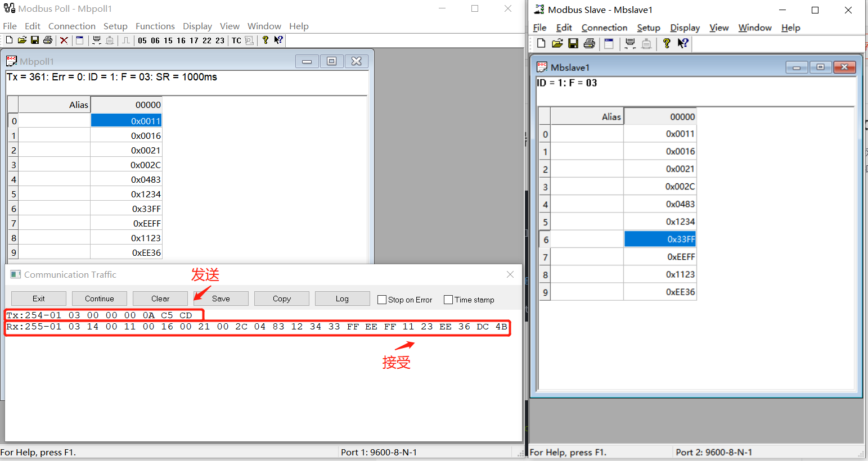Select cell 0xEE36 in Mbpoll1 table
The height and width of the screenshot is (461, 868).
(x=127, y=252)
